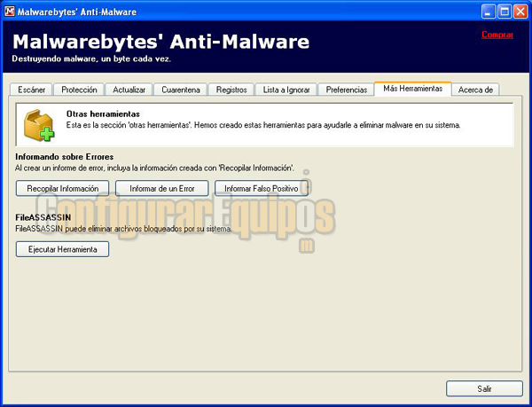
Task: Click the 'Otras herramientas' heading text
Action: (103, 114)
